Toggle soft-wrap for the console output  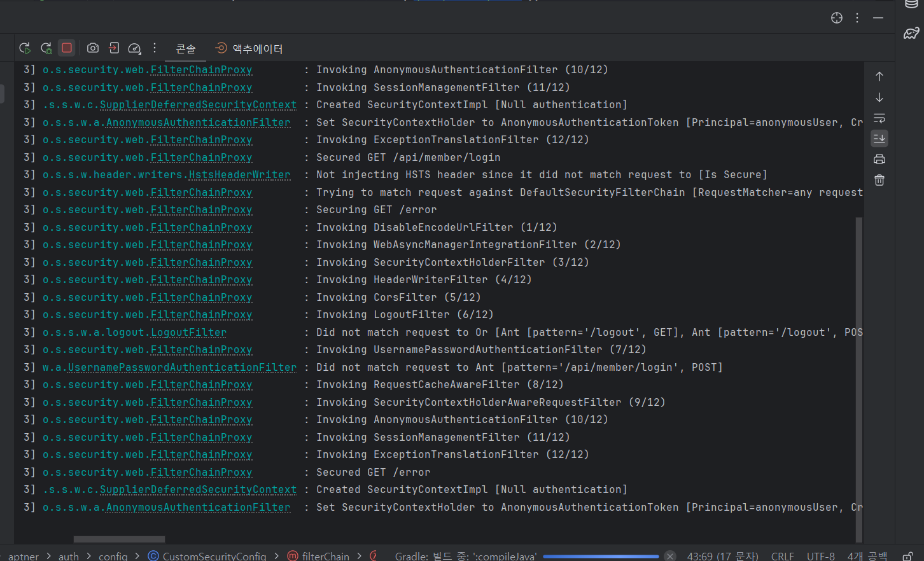tap(879, 118)
